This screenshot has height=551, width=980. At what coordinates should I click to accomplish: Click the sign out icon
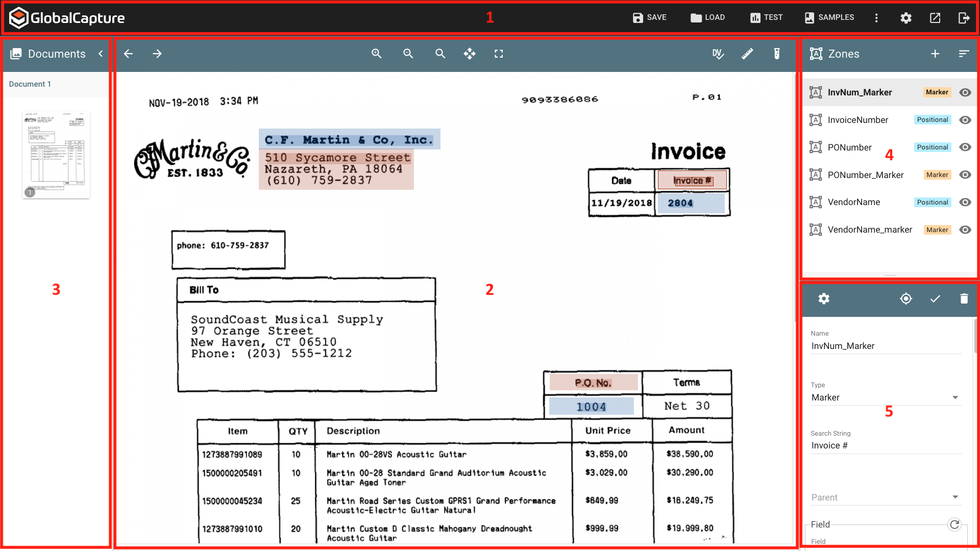click(x=964, y=18)
